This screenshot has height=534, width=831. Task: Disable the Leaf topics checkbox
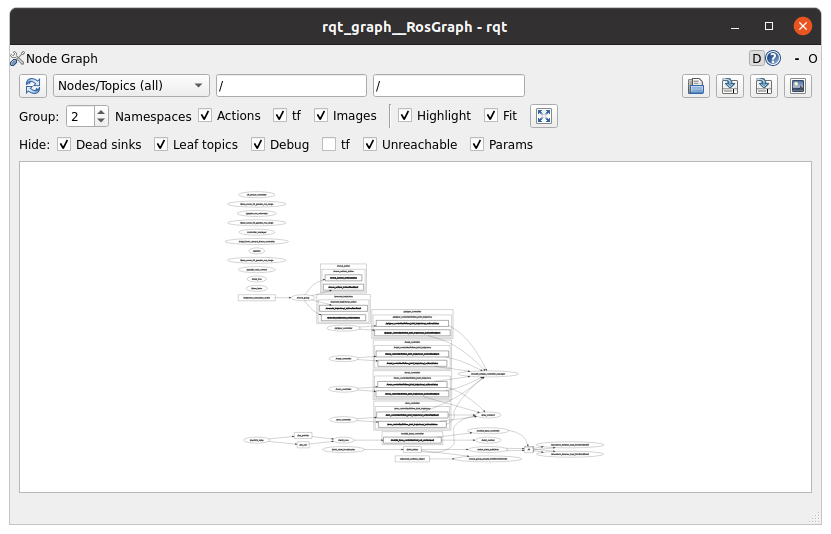pos(161,144)
